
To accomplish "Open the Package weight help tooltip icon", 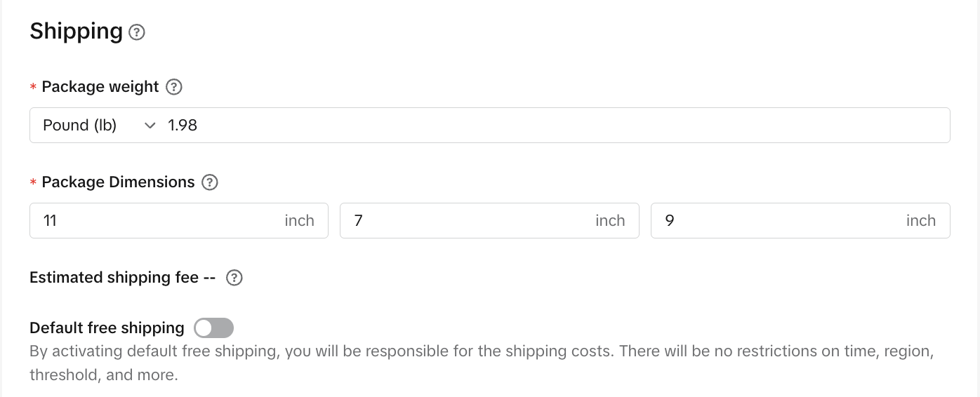I will [173, 87].
